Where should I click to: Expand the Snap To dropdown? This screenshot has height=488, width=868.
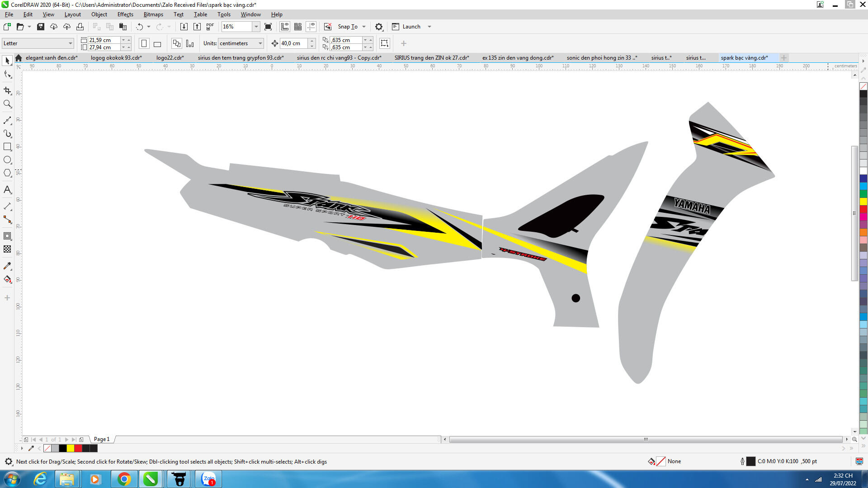coord(364,27)
